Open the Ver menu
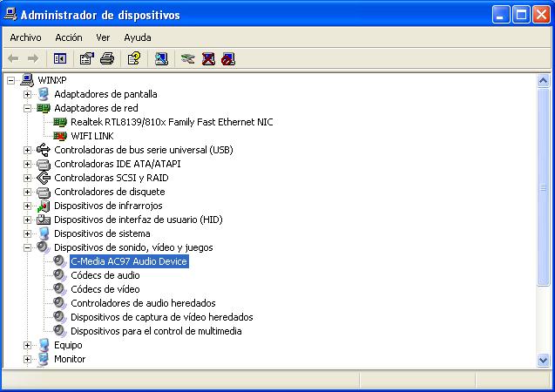The width and height of the screenshot is (555, 392). (x=103, y=37)
